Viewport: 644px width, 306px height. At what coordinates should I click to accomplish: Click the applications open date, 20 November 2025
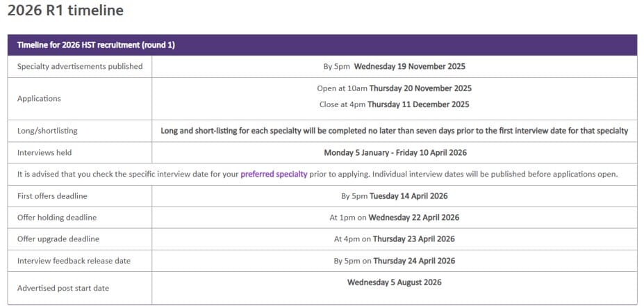click(420, 88)
